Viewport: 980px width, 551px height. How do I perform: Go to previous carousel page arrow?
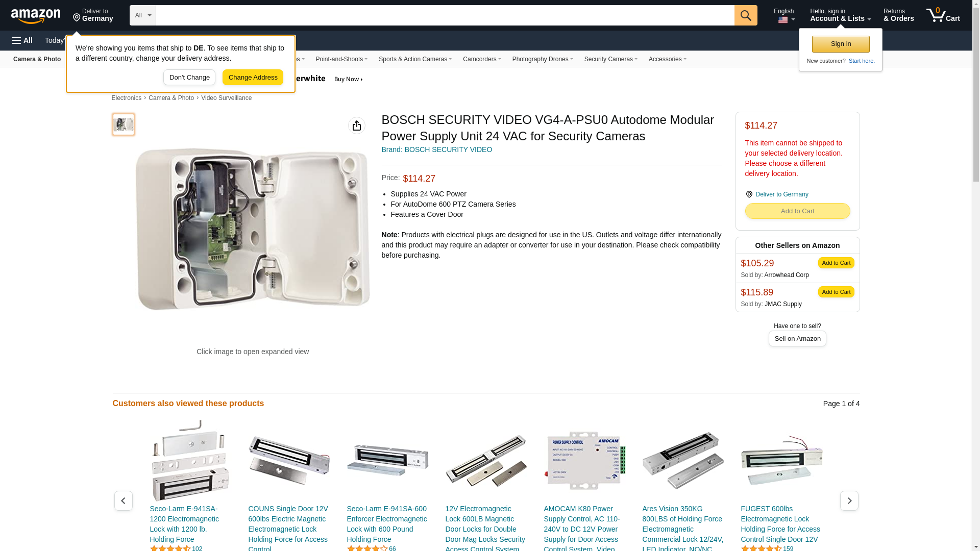123,500
